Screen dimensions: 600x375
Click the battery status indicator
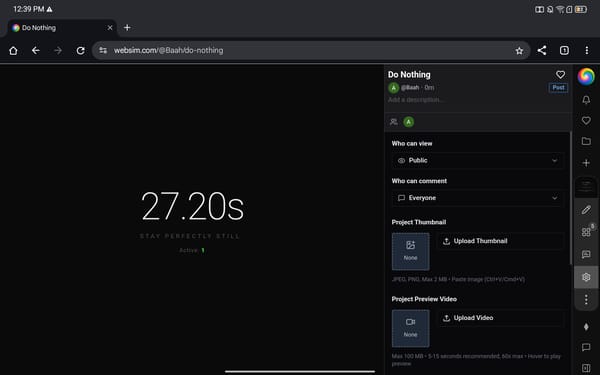[x=581, y=9]
